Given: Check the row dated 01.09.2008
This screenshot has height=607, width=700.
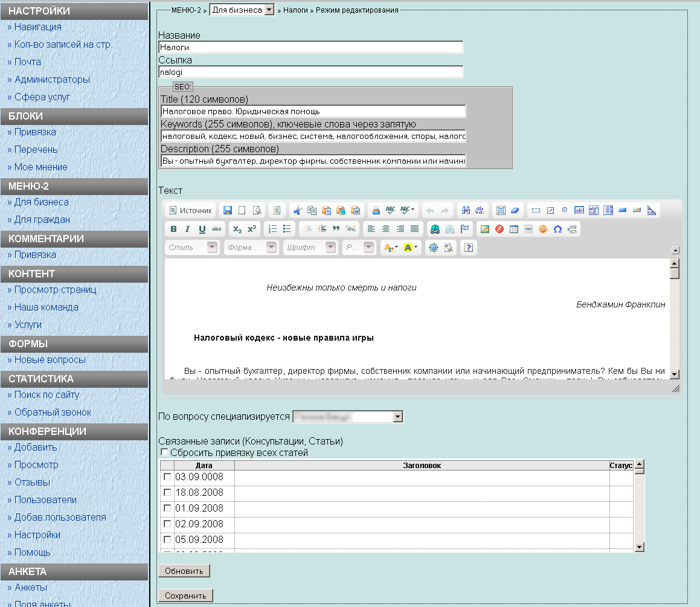Looking at the screenshot, I should pos(167,508).
